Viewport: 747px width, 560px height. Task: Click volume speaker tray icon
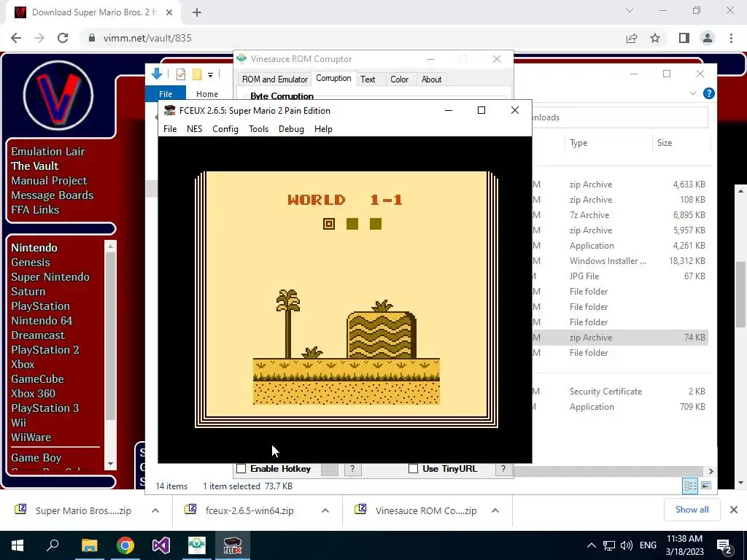pyautogui.click(x=627, y=545)
